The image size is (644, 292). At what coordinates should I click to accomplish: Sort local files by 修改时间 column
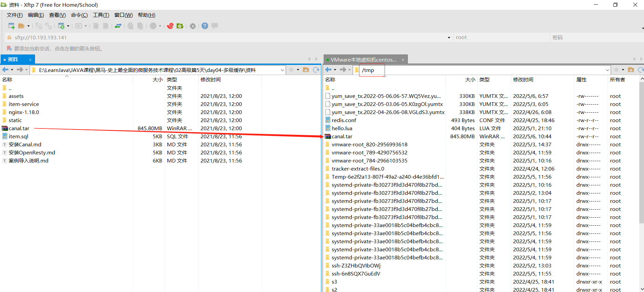pos(230,80)
